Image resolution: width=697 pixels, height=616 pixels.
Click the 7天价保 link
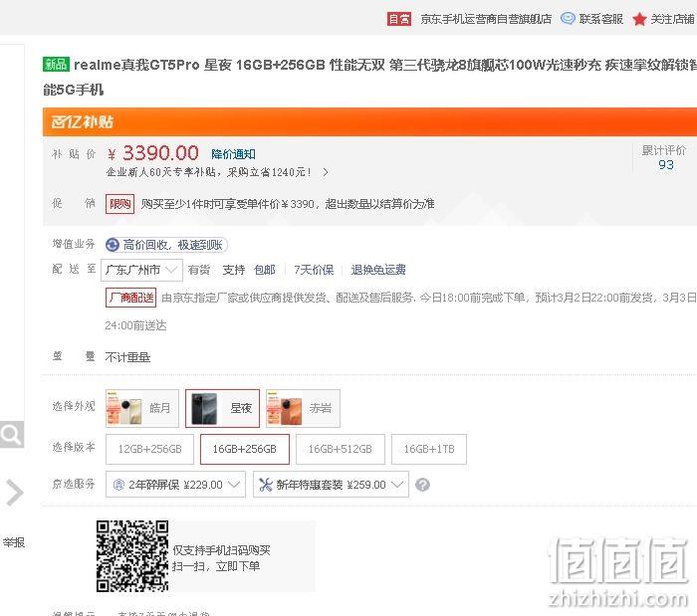(314, 270)
